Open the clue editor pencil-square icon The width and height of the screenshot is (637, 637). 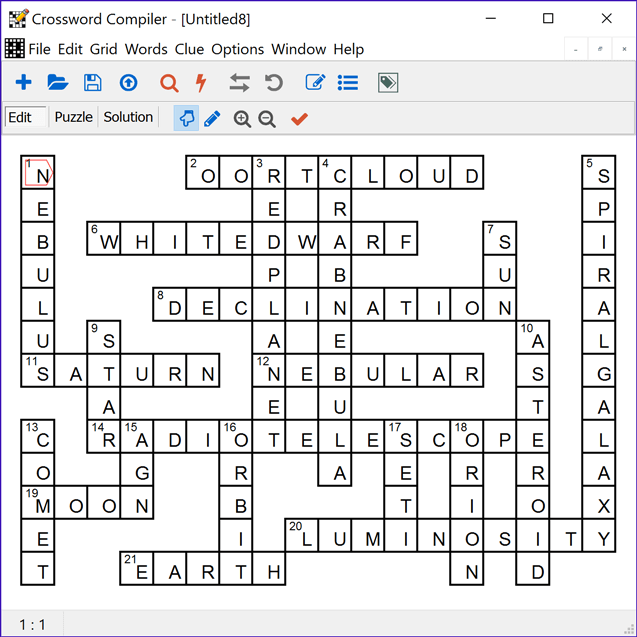pyautogui.click(x=315, y=83)
